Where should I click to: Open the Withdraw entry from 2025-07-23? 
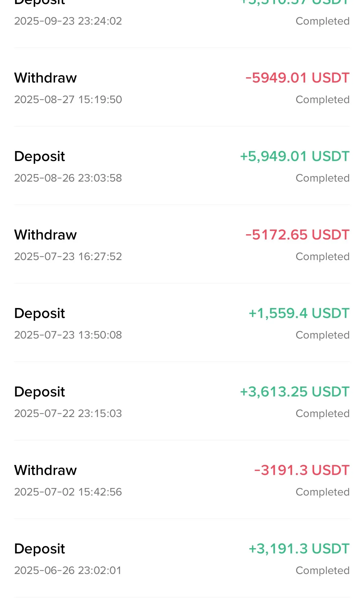(x=182, y=244)
